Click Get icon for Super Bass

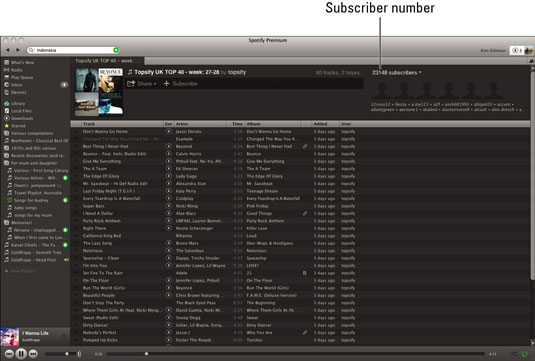[169, 206]
